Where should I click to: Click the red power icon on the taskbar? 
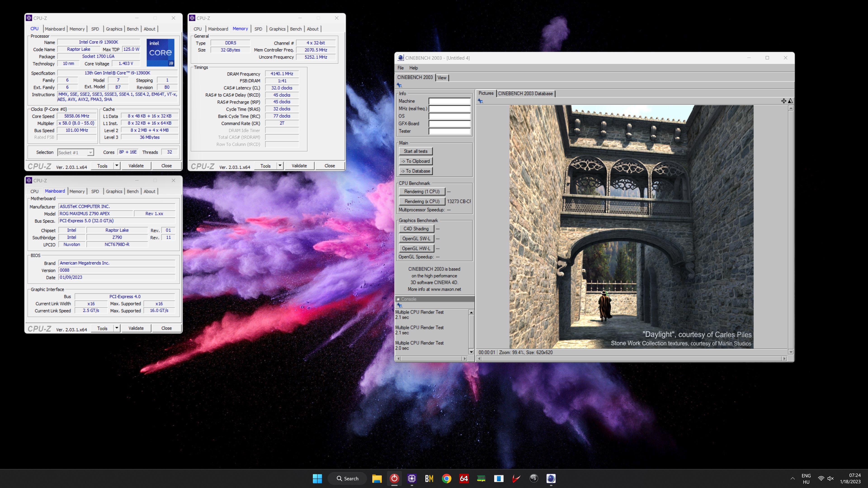click(394, 478)
